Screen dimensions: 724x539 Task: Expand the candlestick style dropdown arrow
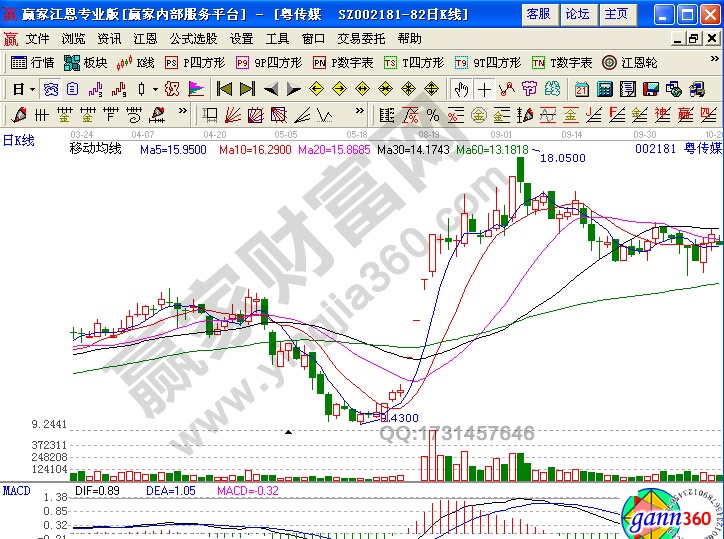(155, 88)
